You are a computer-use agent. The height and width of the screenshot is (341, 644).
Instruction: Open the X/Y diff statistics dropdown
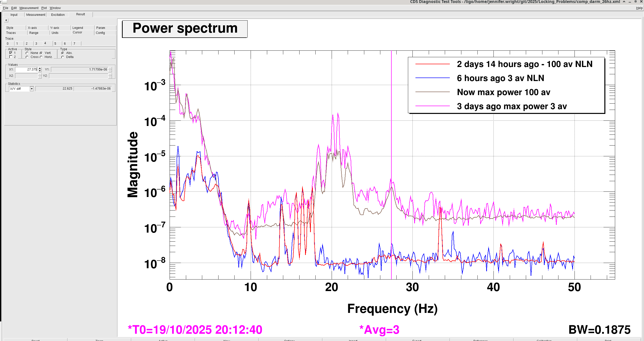coord(32,89)
